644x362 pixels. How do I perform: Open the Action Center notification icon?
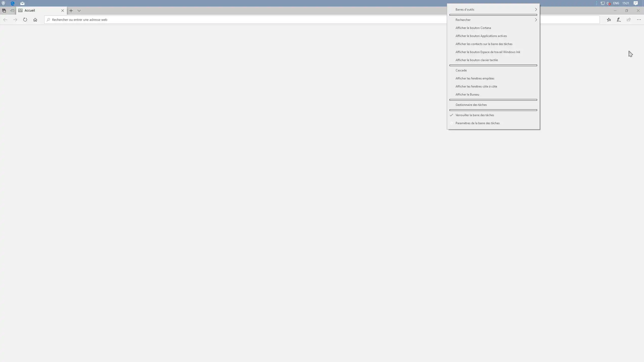point(636,3)
